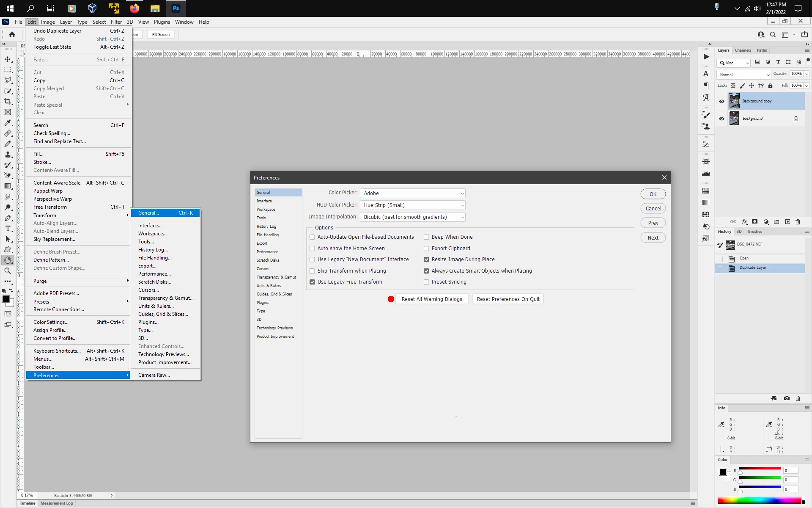The width and height of the screenshot is (812, 508).
Task: Click the foreground color swatch in Color panel
Action: click(723, 472)
